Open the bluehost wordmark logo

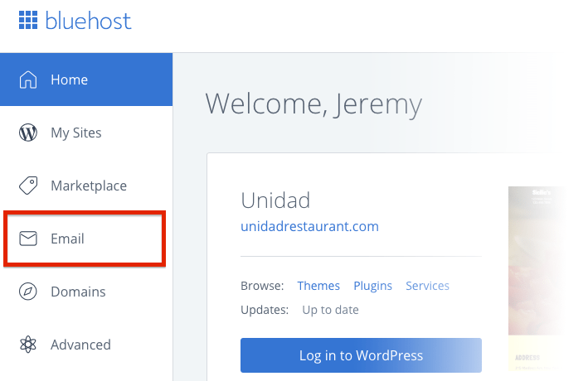point(88,21)
